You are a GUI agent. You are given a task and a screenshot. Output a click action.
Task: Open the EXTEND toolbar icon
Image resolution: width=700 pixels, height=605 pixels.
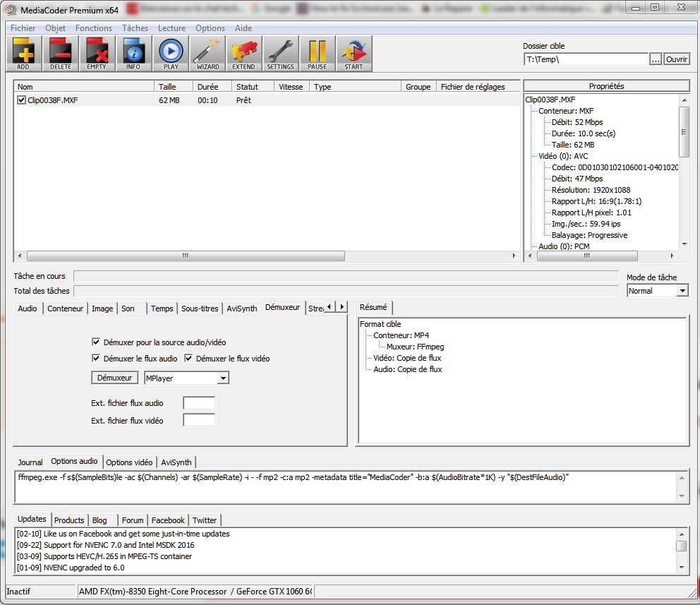point(243,54)
